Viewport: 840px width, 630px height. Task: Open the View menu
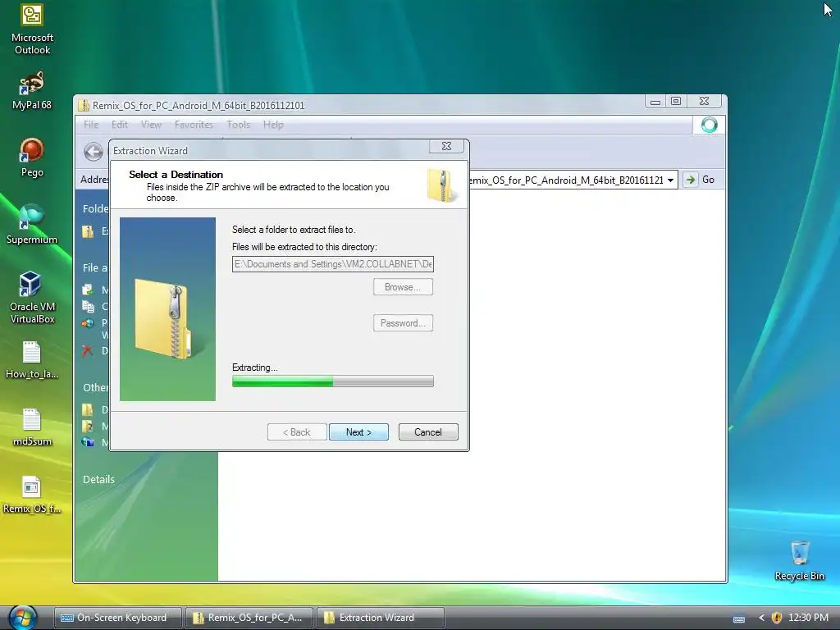[151, 125]
